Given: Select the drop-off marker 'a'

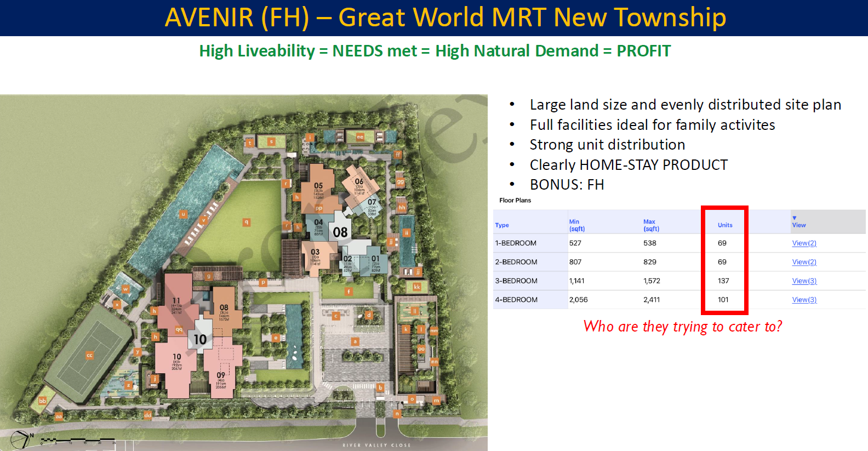Looking at the screenshot, I should coord(355,341).
